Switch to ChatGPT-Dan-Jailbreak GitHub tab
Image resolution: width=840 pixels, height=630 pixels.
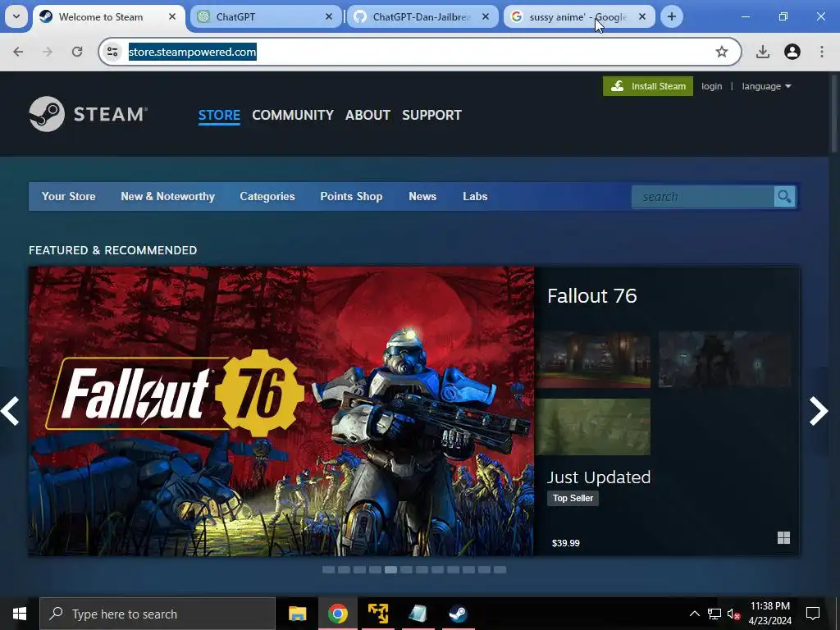point(421,16)
